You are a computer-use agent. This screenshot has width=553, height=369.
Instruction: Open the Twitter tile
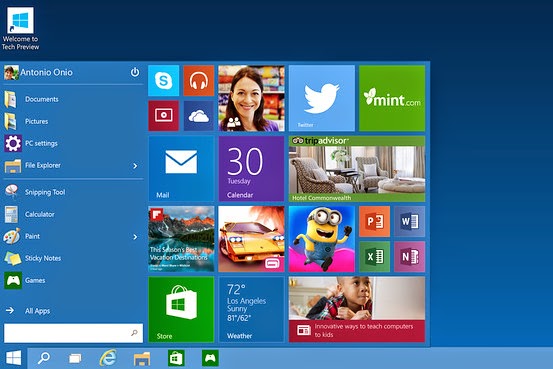[322, 98]
